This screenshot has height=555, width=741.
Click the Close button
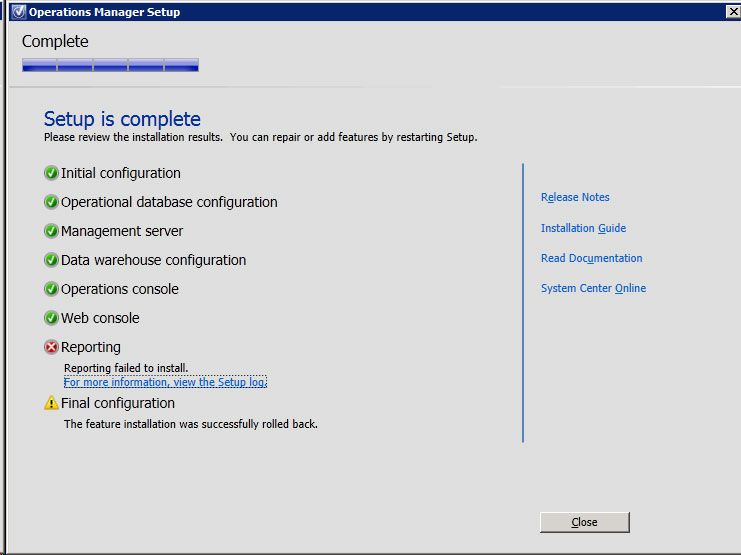[585, 522]
